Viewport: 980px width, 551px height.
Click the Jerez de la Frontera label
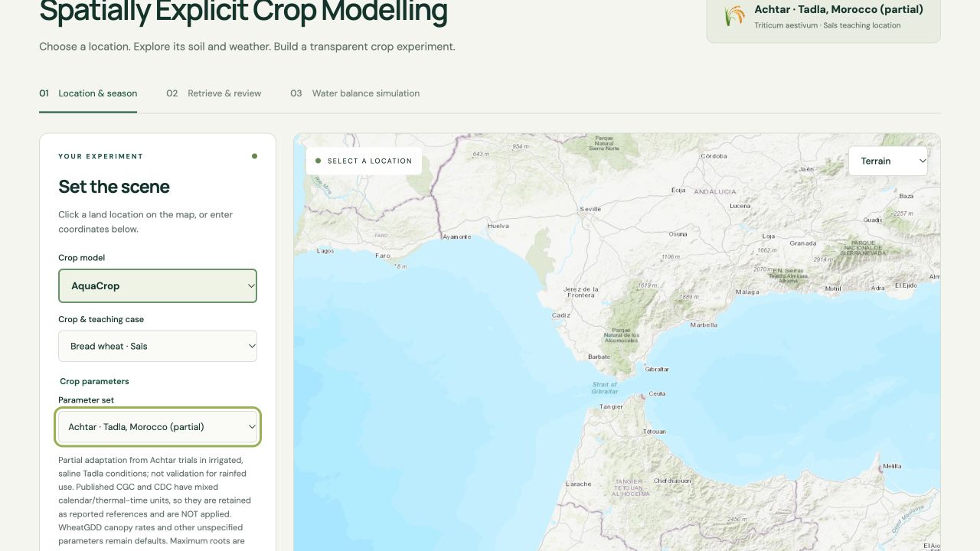point(580,292)
